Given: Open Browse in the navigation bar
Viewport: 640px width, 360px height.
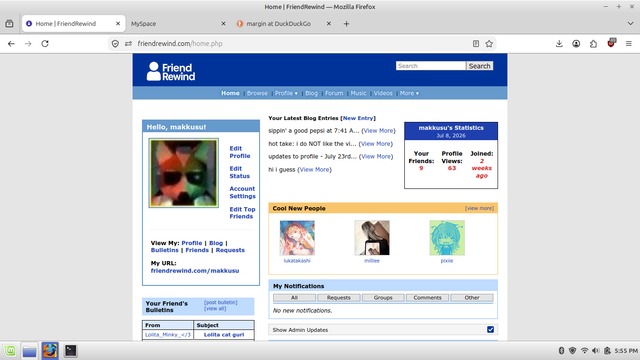Looking at the screenshot, I should pos(257,93).
